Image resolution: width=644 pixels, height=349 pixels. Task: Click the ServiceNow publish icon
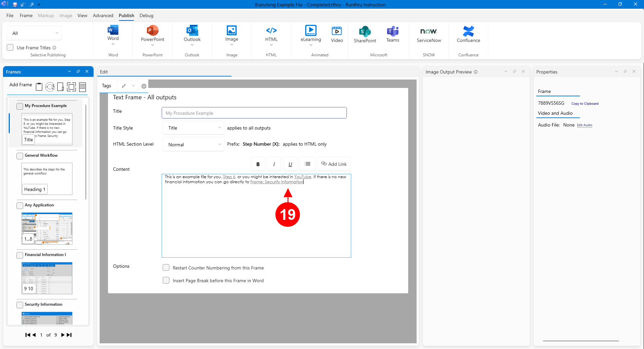[429, 32]
